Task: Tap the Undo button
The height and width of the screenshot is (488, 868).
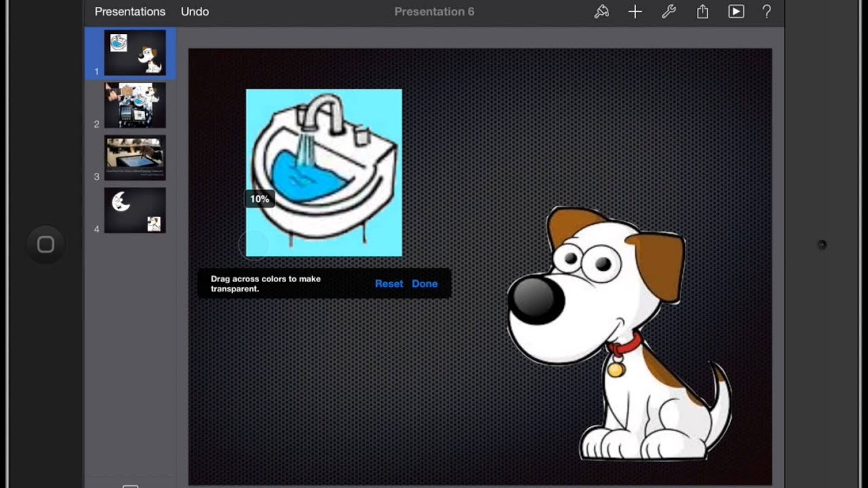Action: (195, 12)
